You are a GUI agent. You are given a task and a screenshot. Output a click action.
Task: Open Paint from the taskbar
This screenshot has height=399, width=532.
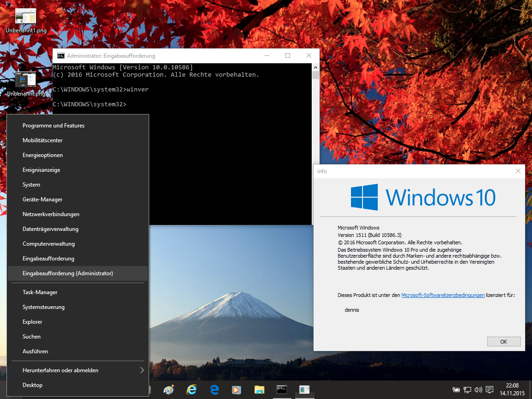[x=169, y=389]
